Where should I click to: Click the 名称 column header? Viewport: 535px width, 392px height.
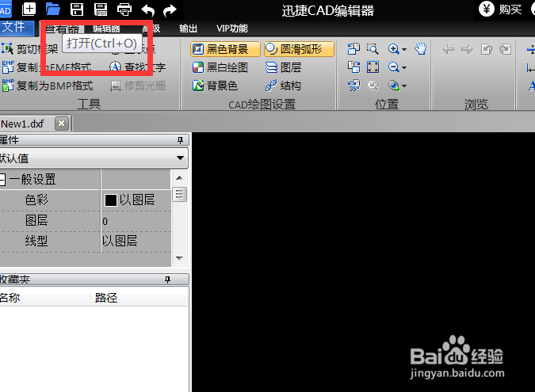44,298
